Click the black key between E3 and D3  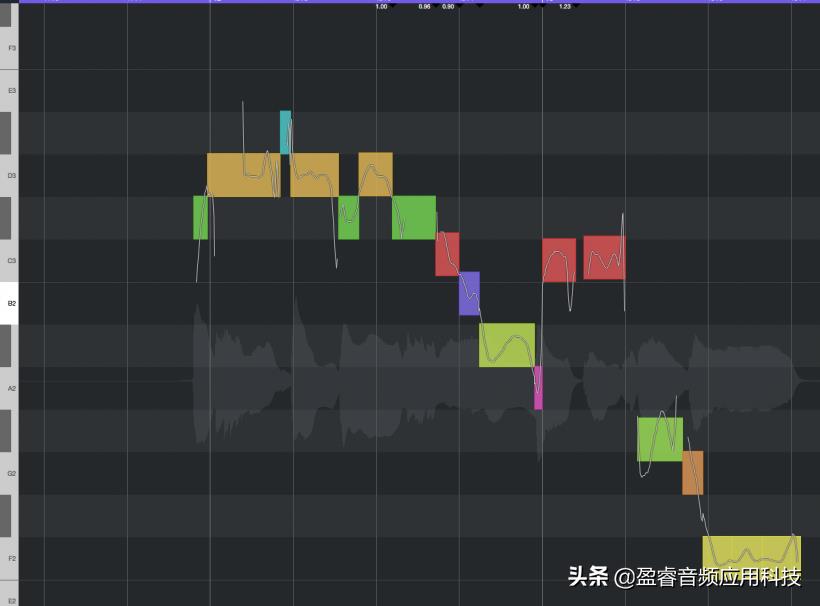(5, 133)
